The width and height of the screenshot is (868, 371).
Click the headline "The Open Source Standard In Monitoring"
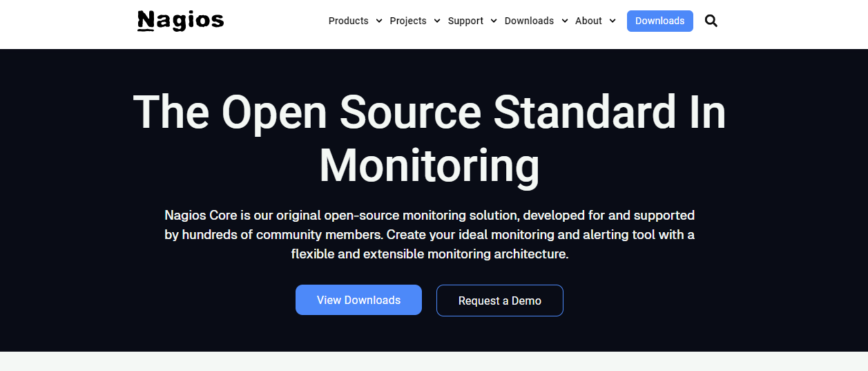pos(430,140)
